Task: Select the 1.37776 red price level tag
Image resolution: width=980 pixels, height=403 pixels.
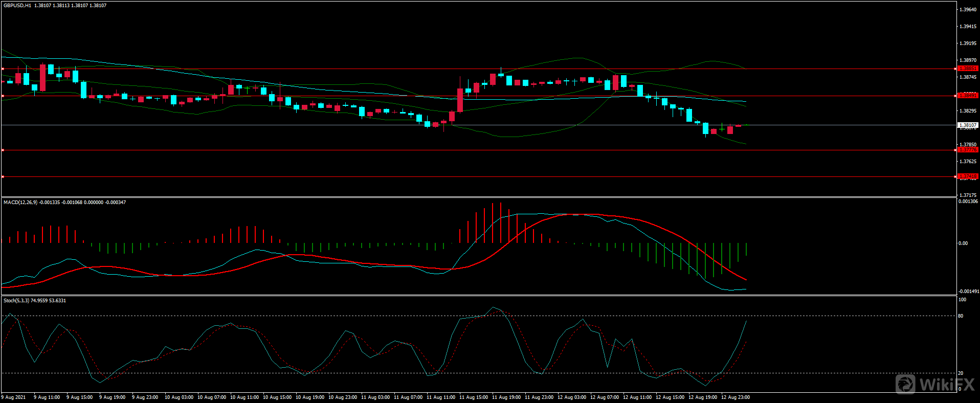Action: (967, 150)
